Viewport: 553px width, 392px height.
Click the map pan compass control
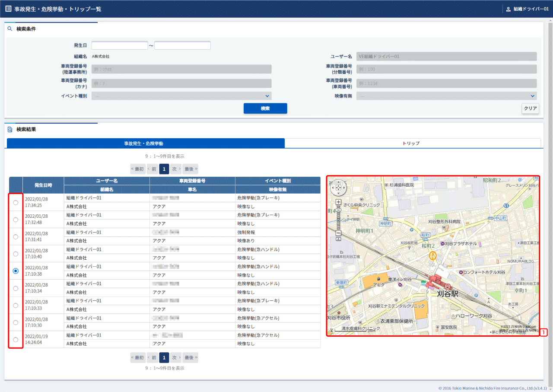338,188
